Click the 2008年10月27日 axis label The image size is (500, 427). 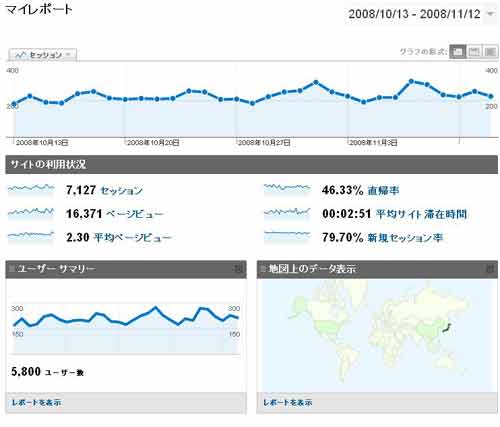pos(264,143)
